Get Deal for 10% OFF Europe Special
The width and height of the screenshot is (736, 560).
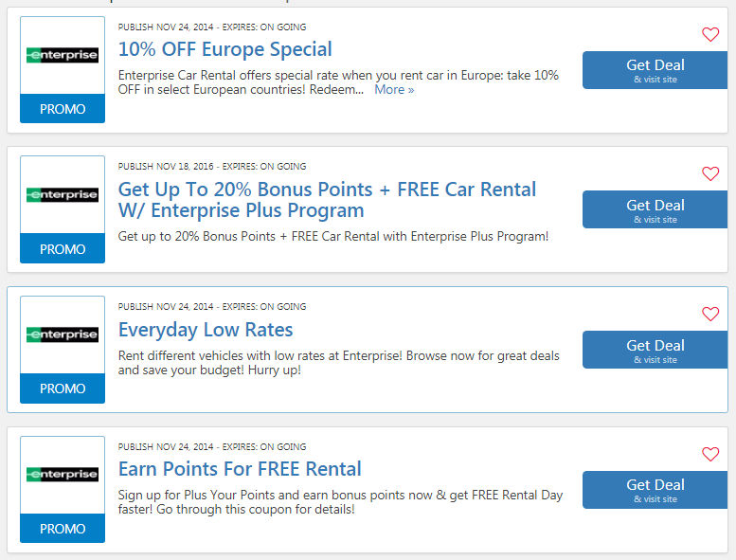coord(655,70)
